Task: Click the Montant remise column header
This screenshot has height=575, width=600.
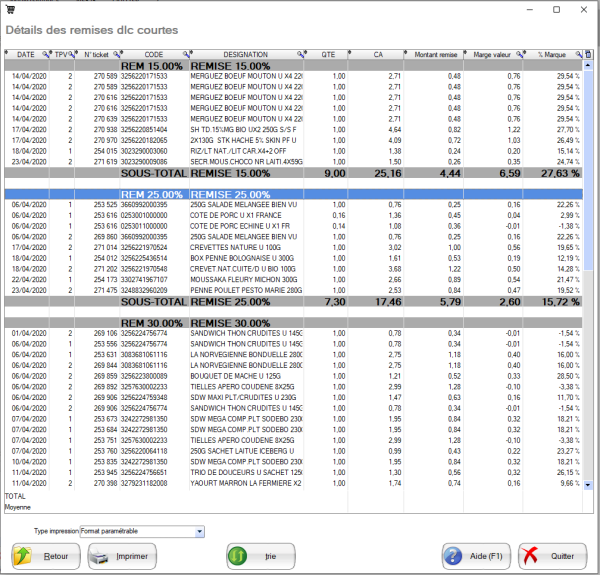Action: click(435, 54)
